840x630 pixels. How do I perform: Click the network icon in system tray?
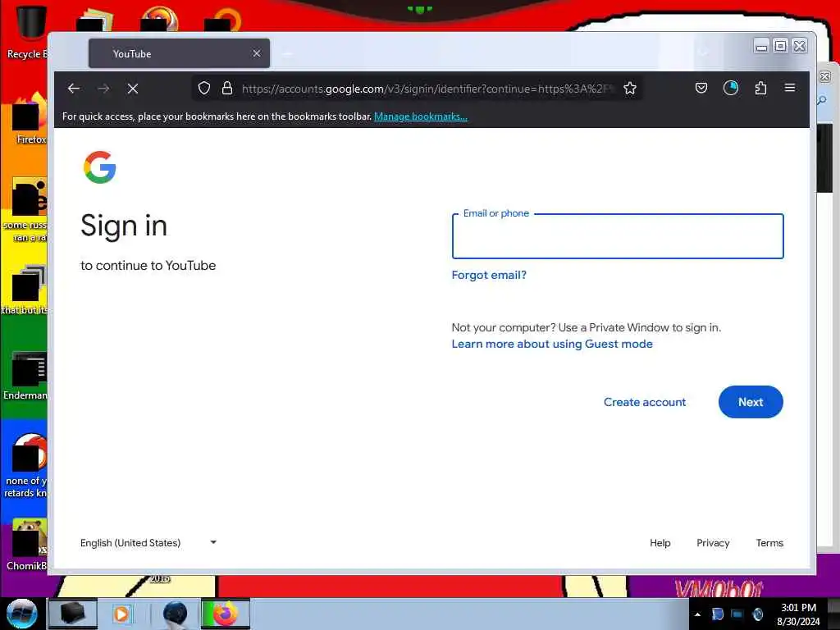tap(737, 614)
